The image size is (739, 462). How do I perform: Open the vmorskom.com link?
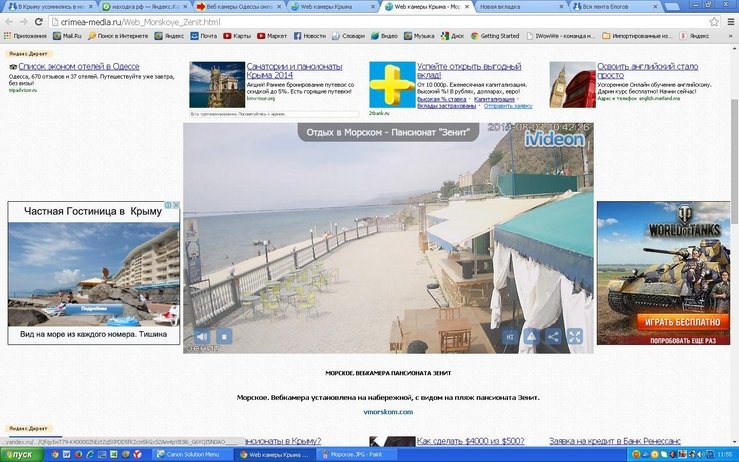388,412
